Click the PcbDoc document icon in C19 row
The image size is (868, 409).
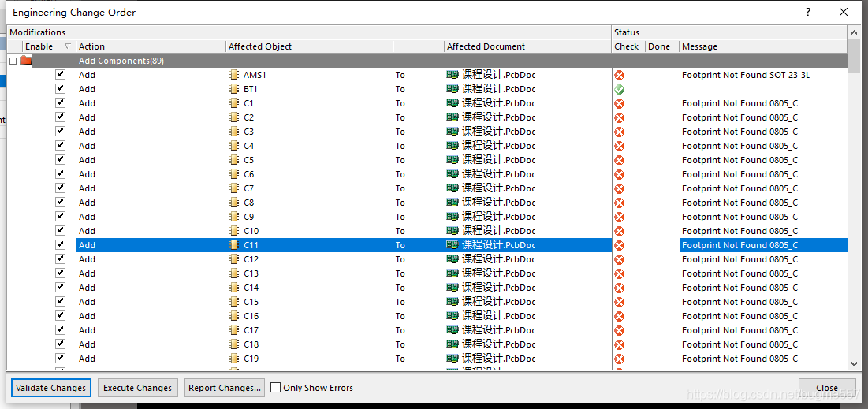453,359
